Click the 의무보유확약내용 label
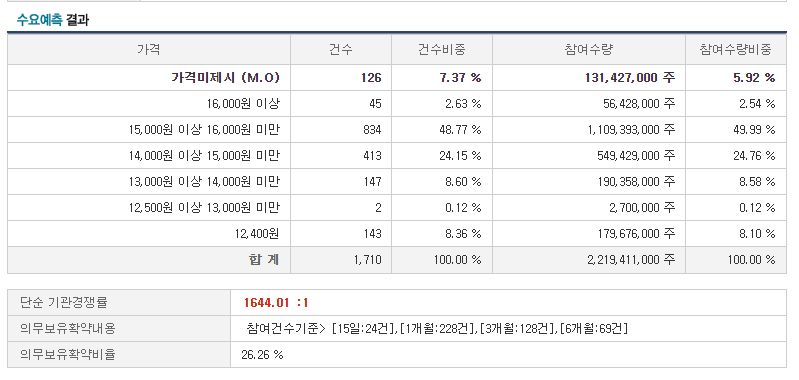 click(68, 329)
